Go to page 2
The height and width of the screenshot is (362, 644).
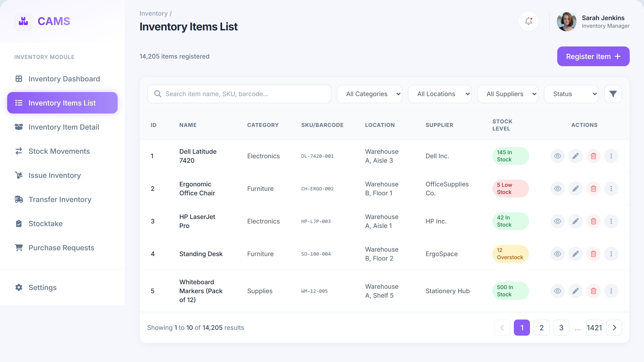point(542,328)
